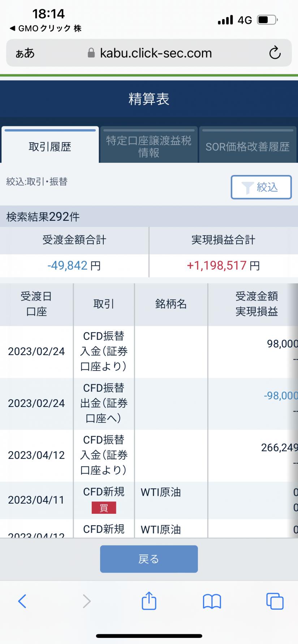Tap the 受渡金額 実現損益 column header

coord(256,304)
